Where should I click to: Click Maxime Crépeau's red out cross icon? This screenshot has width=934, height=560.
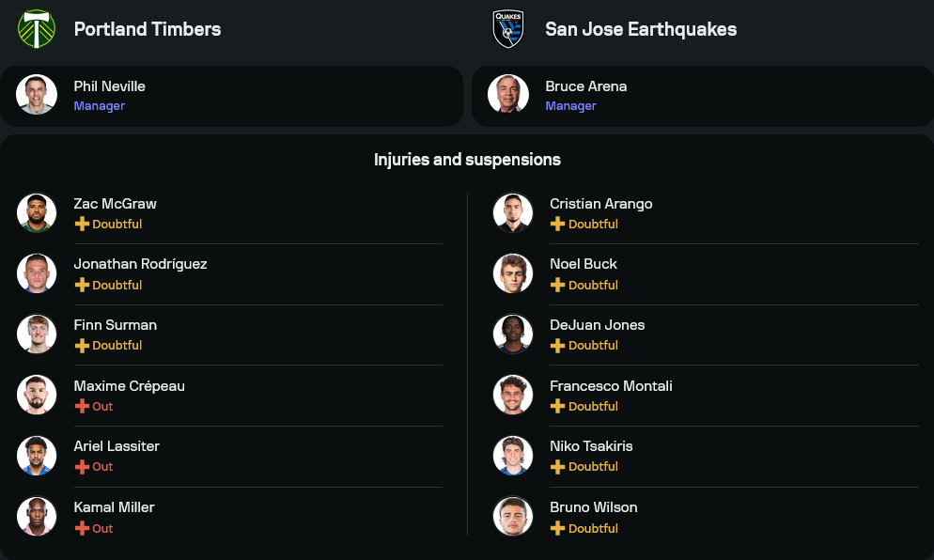click(x=82, y=407)
